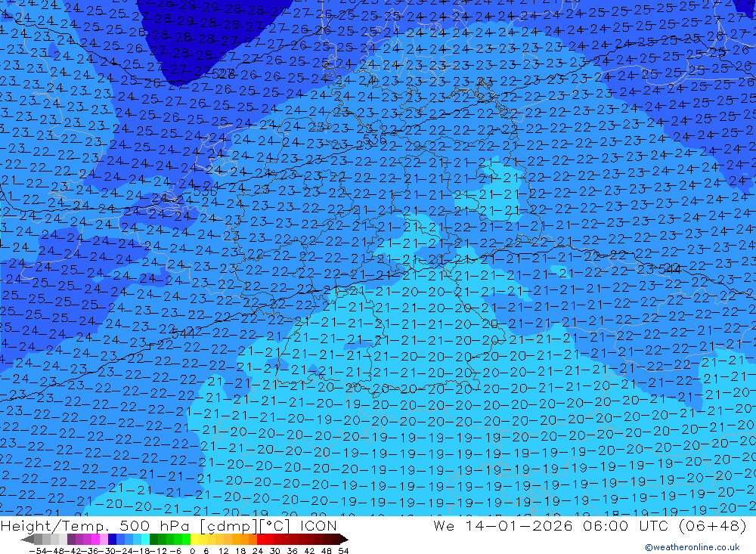Pick the bright red legend swatch above 24
Viewport: 756px width, 554px height.
tap(261, 540)
